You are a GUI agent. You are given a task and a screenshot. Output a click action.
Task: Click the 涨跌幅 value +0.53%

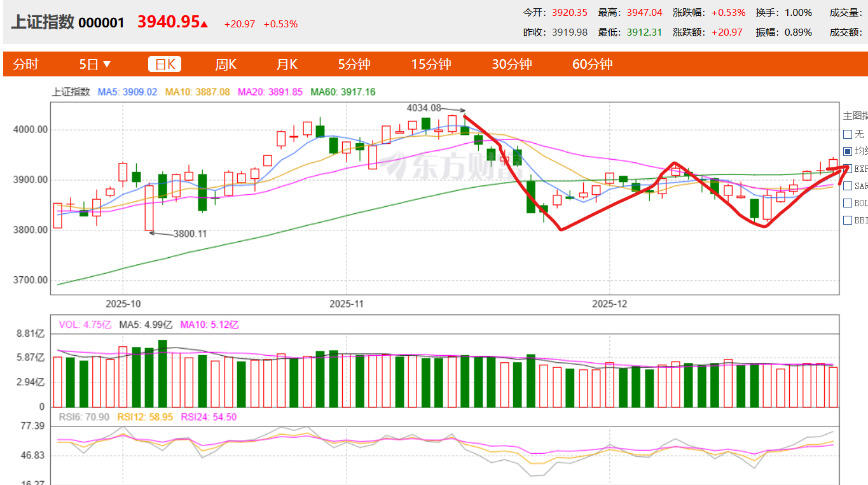point(728,12)
